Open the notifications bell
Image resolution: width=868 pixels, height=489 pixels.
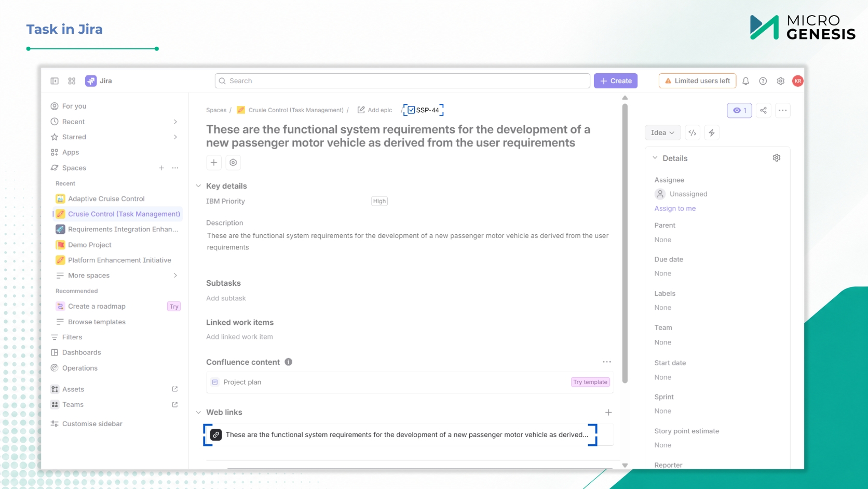(745, 81)
